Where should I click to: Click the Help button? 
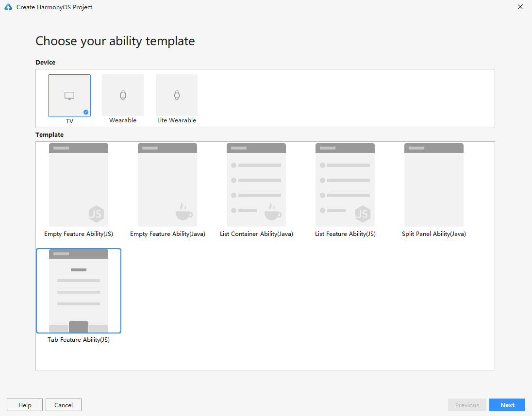(25, 405)
